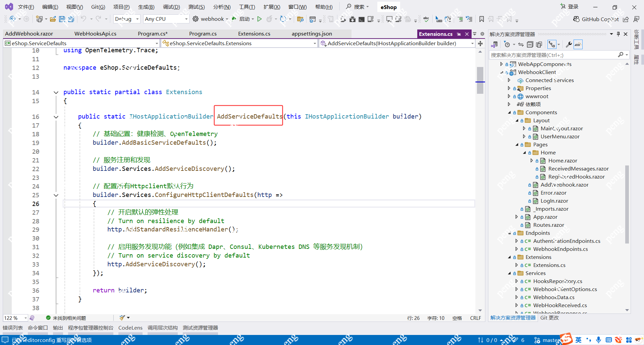Select HooksRepository.cs in Solution Explorer
Viewport: 644px width, 345px height.
point(557,281)
